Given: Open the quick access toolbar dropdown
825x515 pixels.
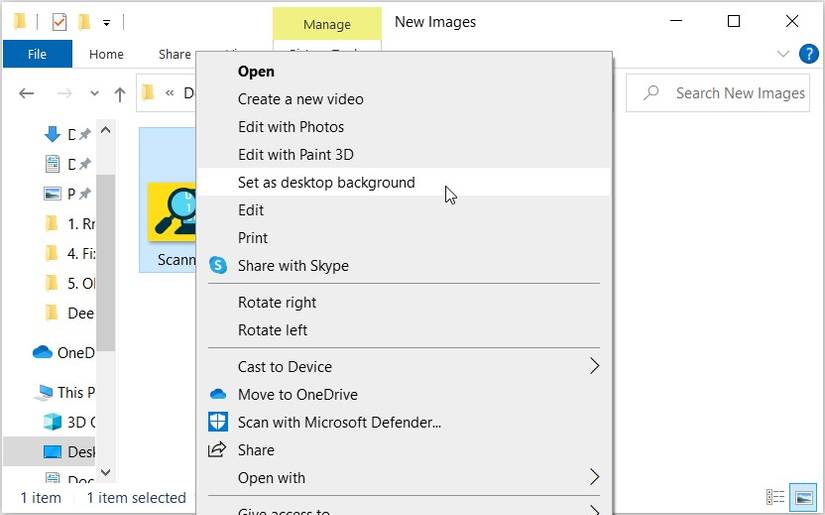Looking at the screenshot, I should [x=106, y=22].
